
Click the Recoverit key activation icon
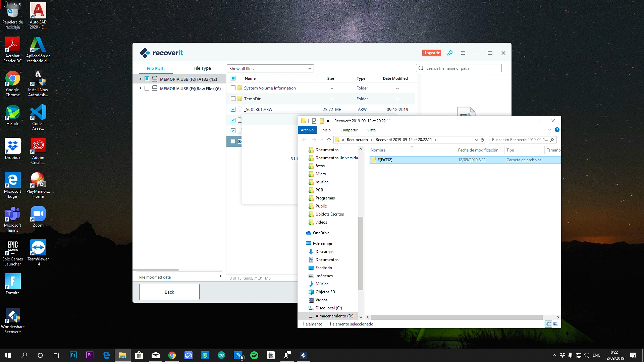pyautogui.click(x=450, y=53)
